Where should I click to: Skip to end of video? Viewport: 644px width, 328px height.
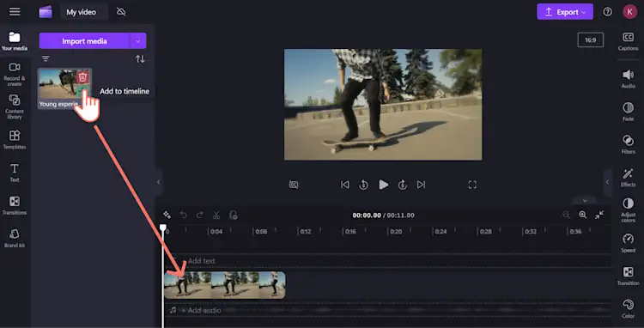click(421, 185)
